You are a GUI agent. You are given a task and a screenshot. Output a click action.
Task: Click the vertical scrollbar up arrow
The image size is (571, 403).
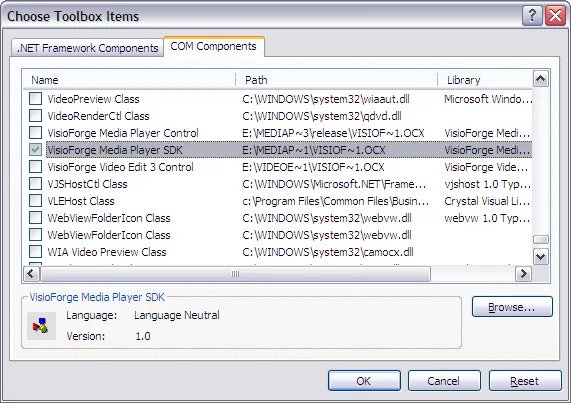[541, 78]
